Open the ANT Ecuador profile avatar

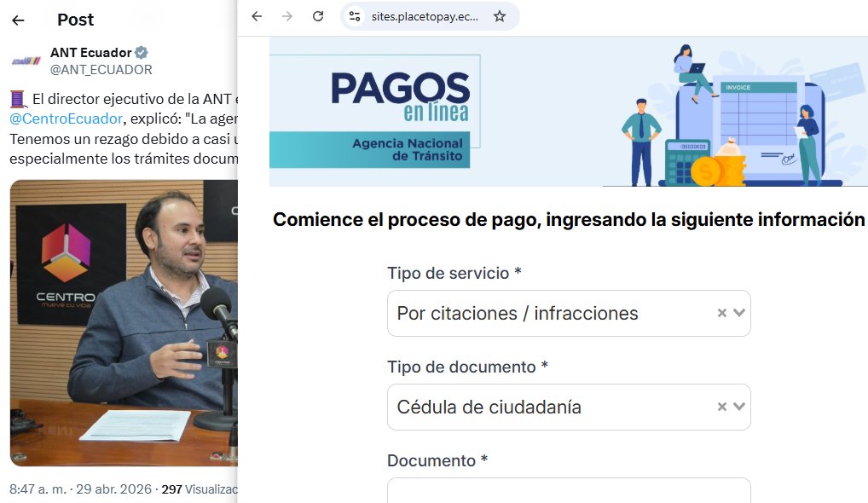point(26,61)
